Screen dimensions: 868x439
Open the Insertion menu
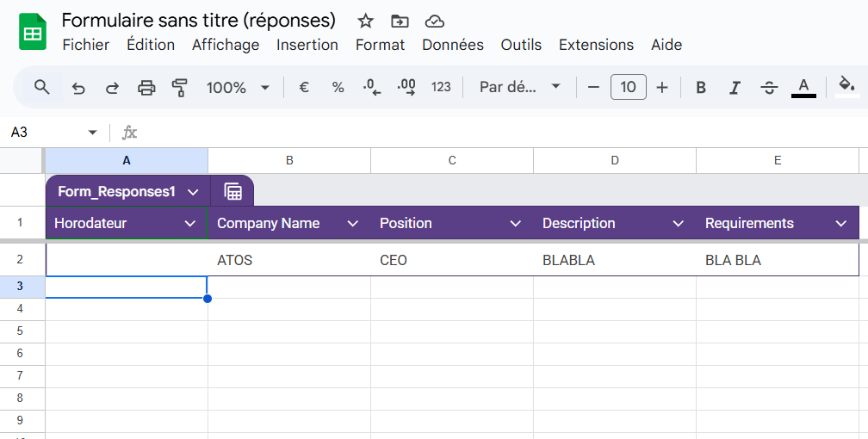307,45
